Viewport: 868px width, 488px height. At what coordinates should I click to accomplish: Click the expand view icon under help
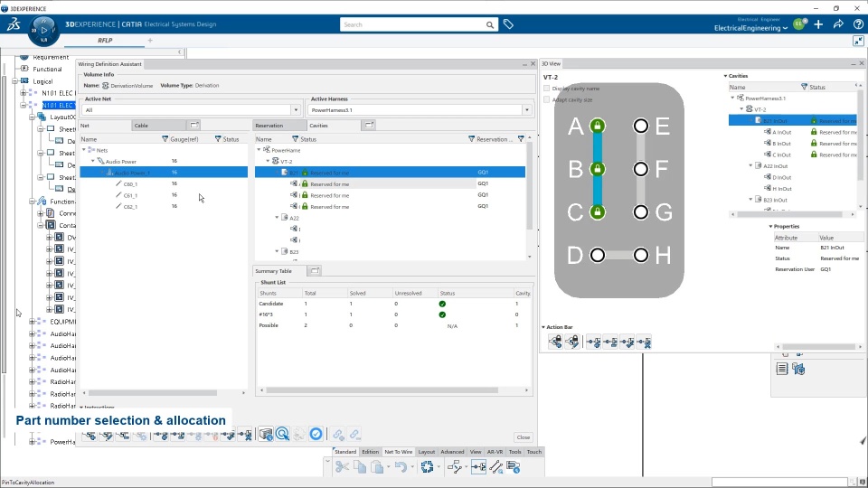858,41
